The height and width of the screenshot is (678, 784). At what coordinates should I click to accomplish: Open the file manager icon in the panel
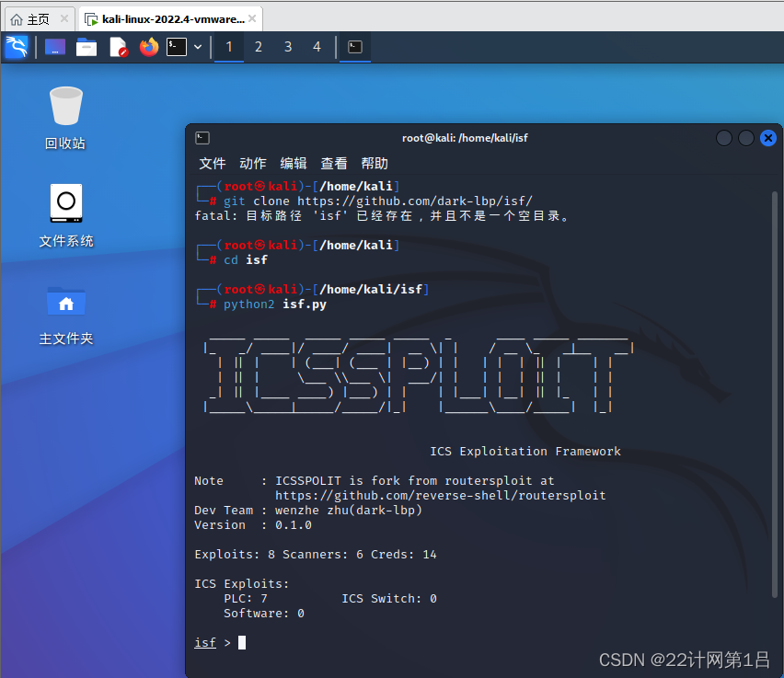coord(86,47)
